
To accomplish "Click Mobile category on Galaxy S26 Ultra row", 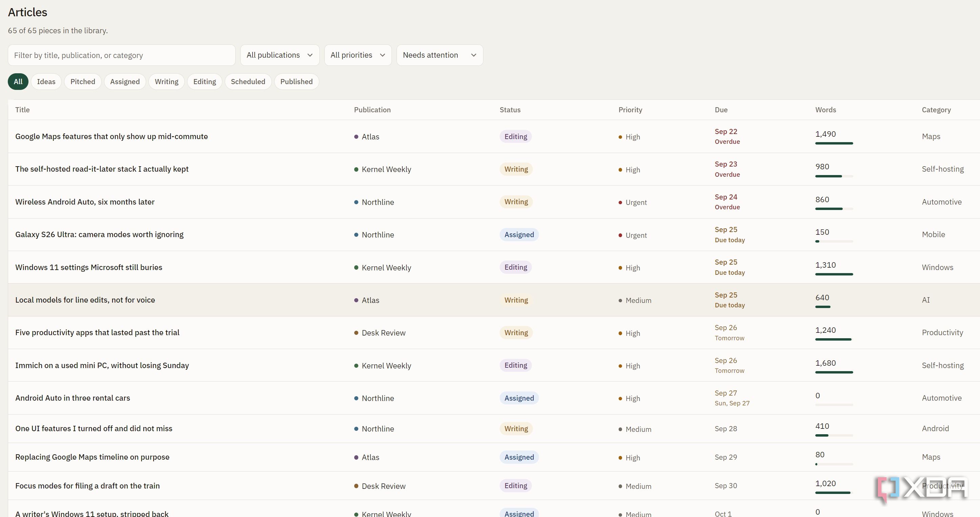I will [933, 234].
